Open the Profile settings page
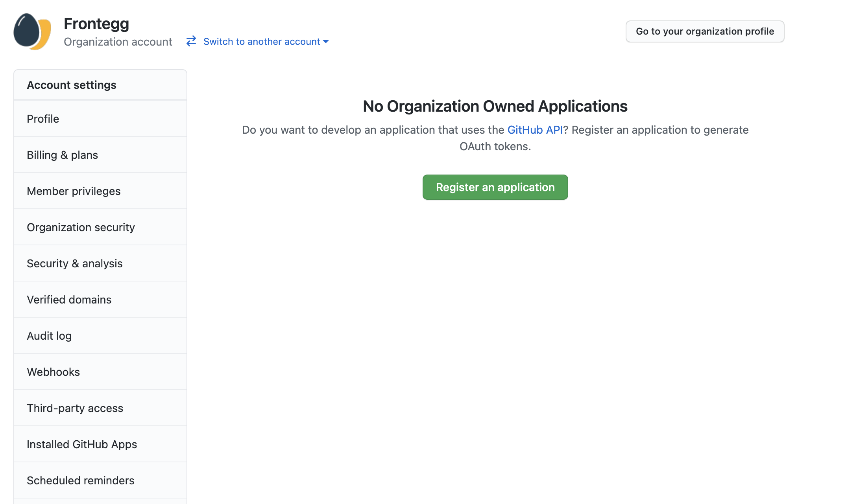 43,119
